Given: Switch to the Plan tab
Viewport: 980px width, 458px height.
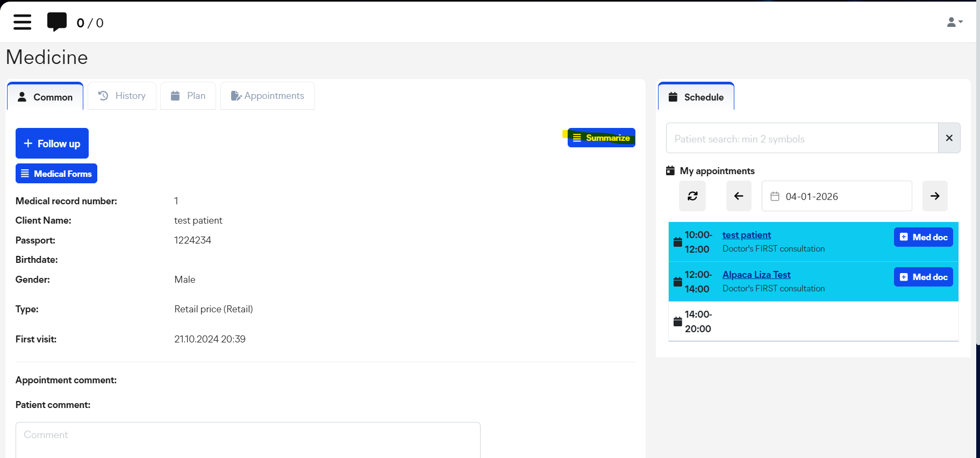Looking at the screenshot, I should point(188,96).
